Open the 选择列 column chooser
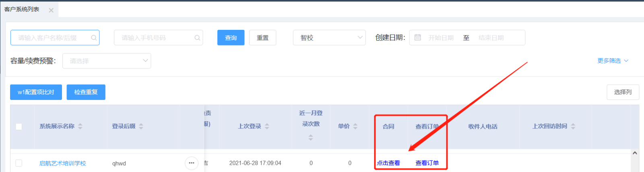Viewport: 644px width, 172px height. pos(623,92)
